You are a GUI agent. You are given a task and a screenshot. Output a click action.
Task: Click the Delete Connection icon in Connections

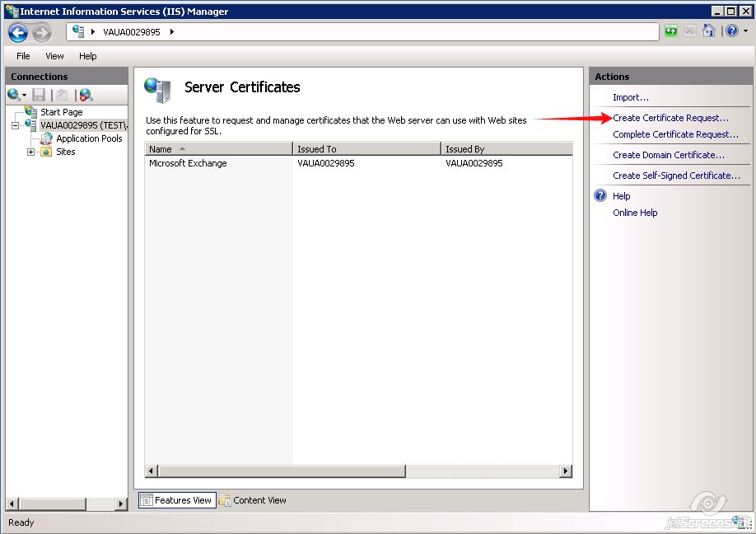click(x=86, y=95)
